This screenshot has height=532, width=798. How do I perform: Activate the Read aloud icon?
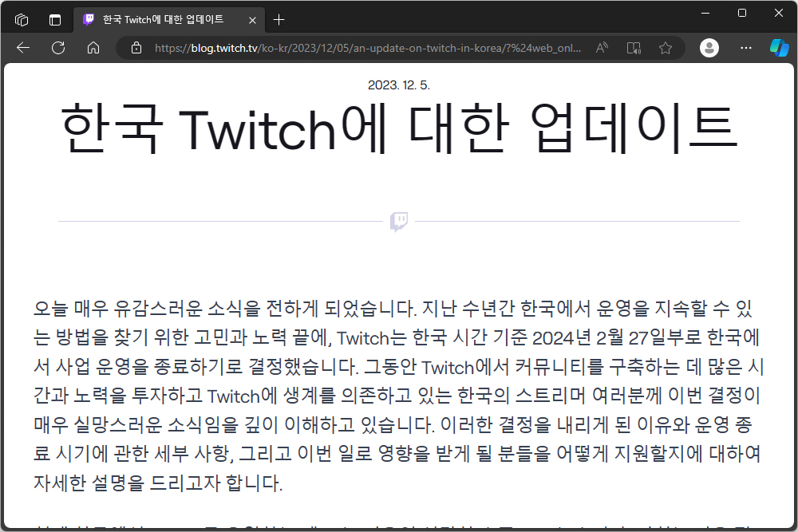click(602, 48)
